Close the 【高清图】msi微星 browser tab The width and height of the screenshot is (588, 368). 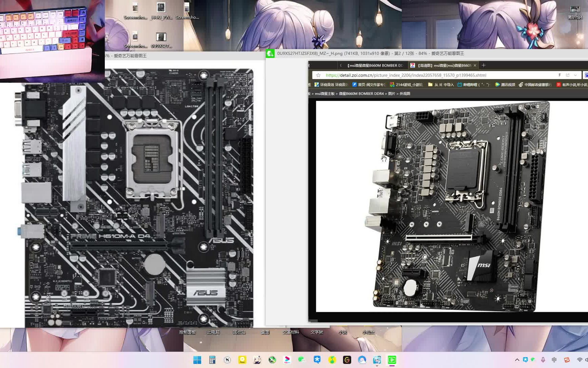[475, 65]
